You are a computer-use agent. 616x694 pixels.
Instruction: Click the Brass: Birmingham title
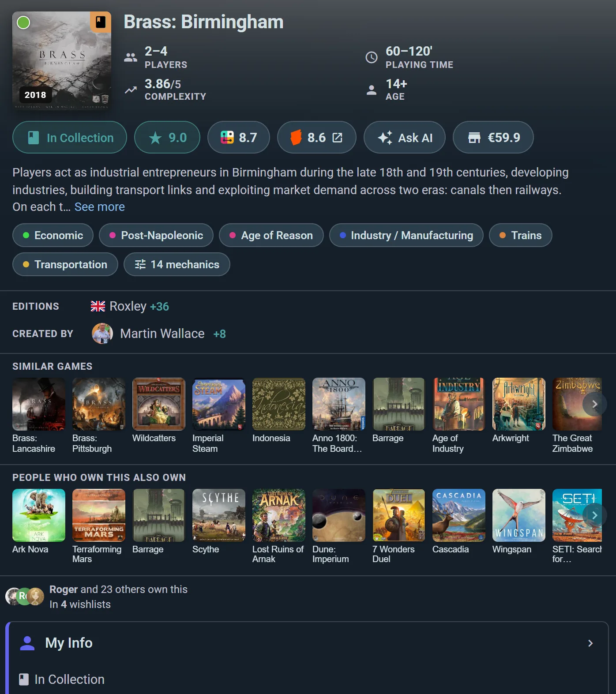[203, 22]
